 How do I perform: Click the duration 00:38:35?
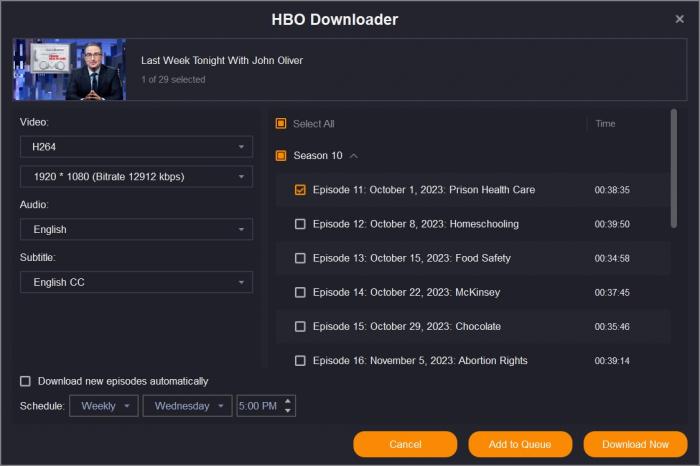(612, 190)
